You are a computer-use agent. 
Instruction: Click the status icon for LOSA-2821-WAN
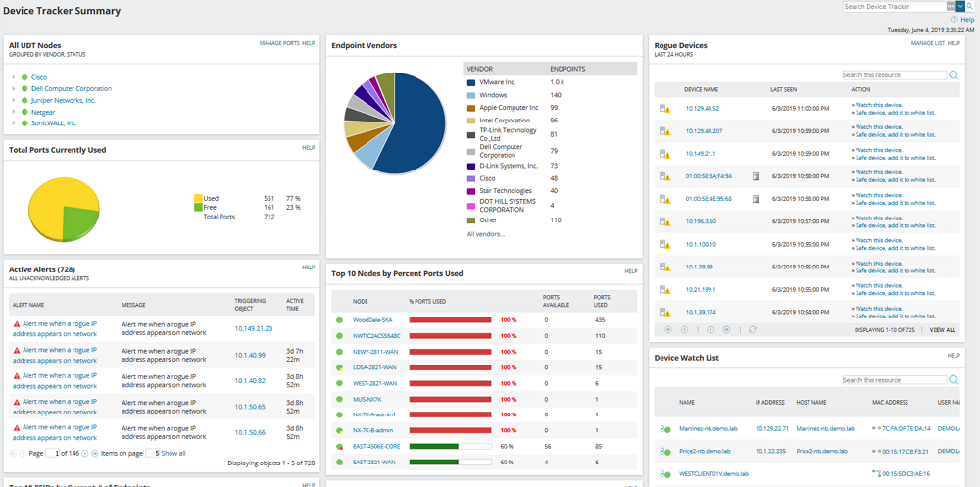click(340, 367)
